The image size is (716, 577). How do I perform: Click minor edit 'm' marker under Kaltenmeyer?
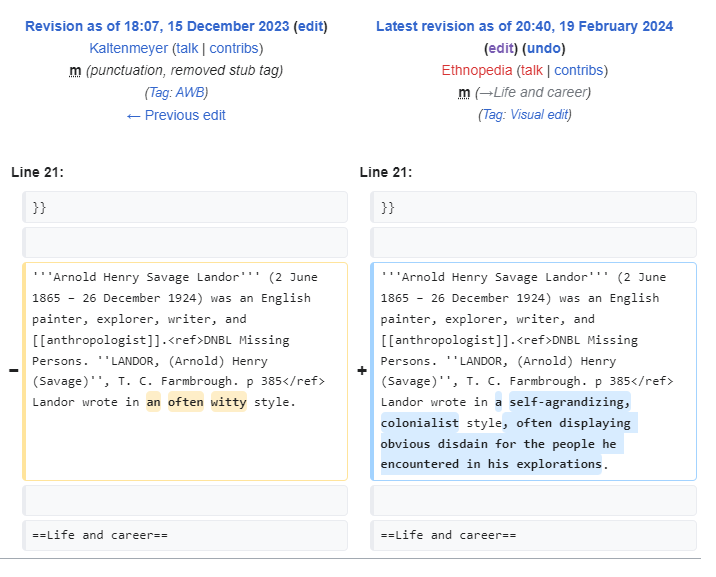[x=75, y=71]
